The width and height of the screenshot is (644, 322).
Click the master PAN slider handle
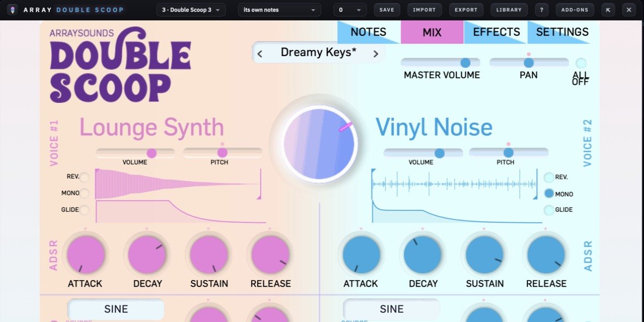pyautogui.click(x=529, y=63)
